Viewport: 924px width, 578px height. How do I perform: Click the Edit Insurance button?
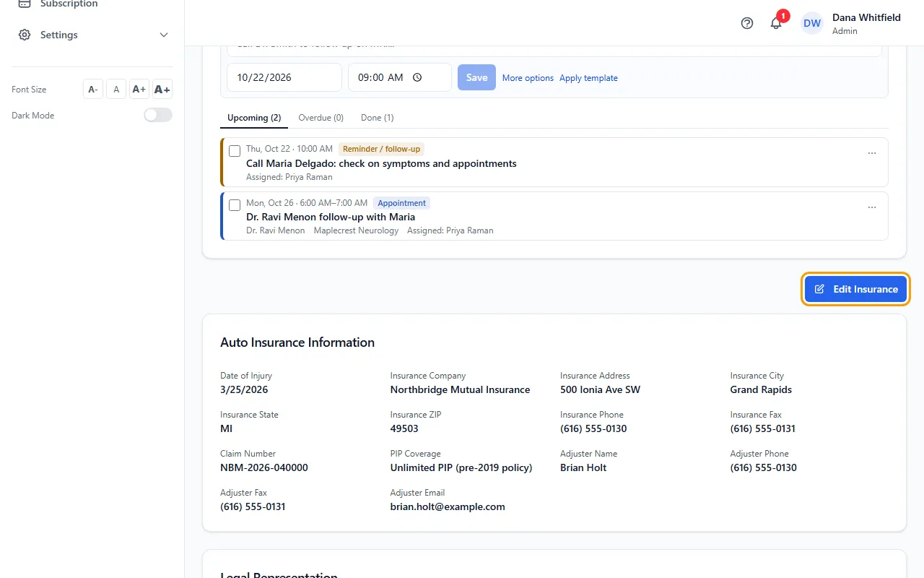pyautogui.click(x=855, y=289)
